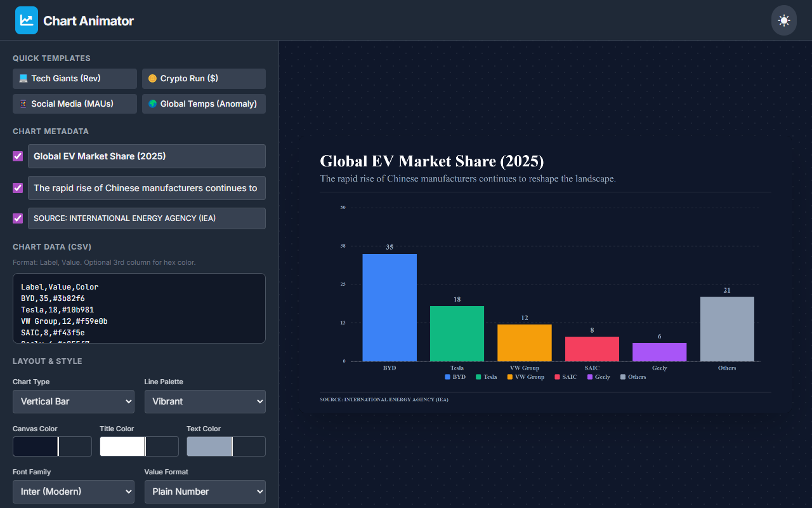This screenshot has height=508, width=812.
Task: Select the Tech Giants (Rev) template
Action: coord(74,78)
